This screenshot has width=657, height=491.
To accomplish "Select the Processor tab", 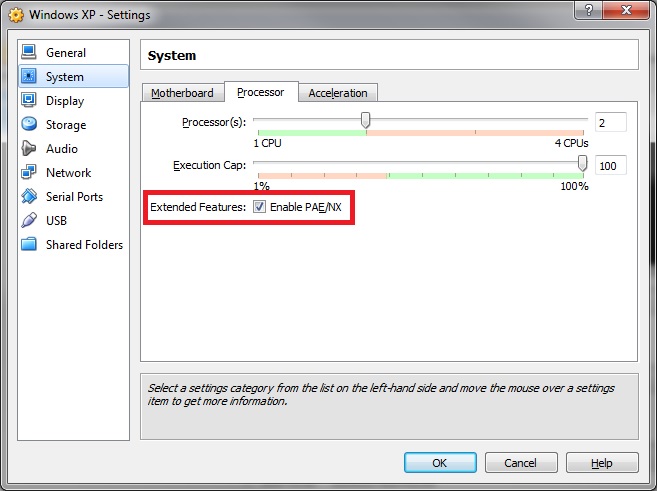I will point(261,92).
